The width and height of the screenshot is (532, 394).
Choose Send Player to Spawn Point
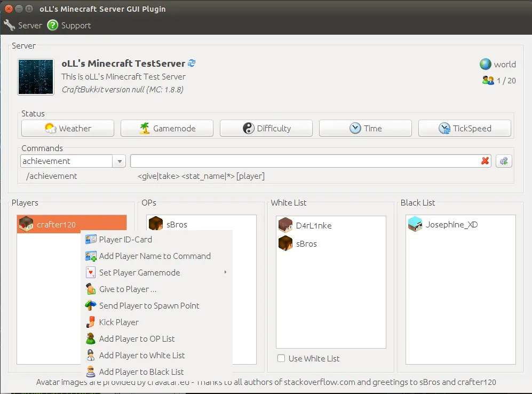click(x=156, y=306)
